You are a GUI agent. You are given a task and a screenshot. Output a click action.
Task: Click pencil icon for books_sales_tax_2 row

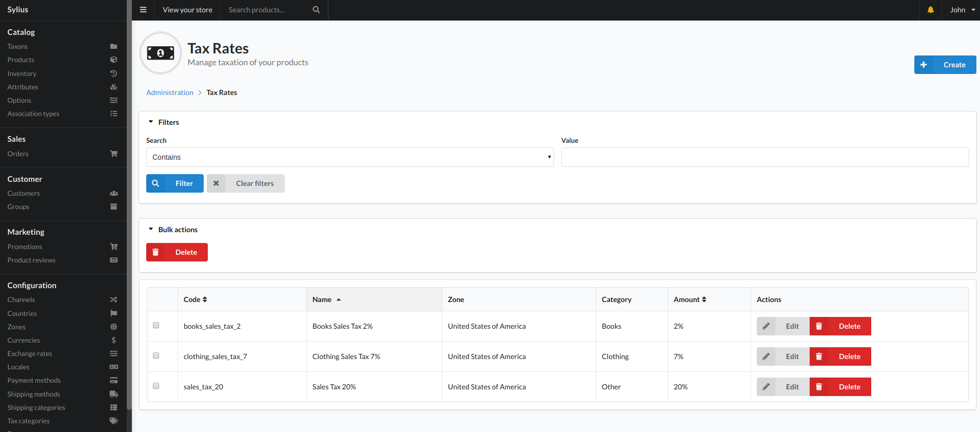(x=766, y=326)
